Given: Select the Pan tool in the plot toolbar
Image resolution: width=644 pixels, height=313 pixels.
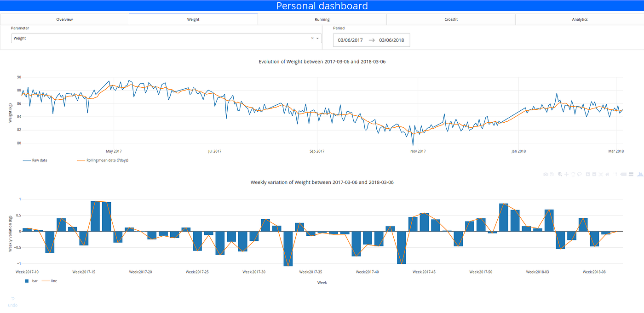Looking at the screenshot, I should point(566,174).
